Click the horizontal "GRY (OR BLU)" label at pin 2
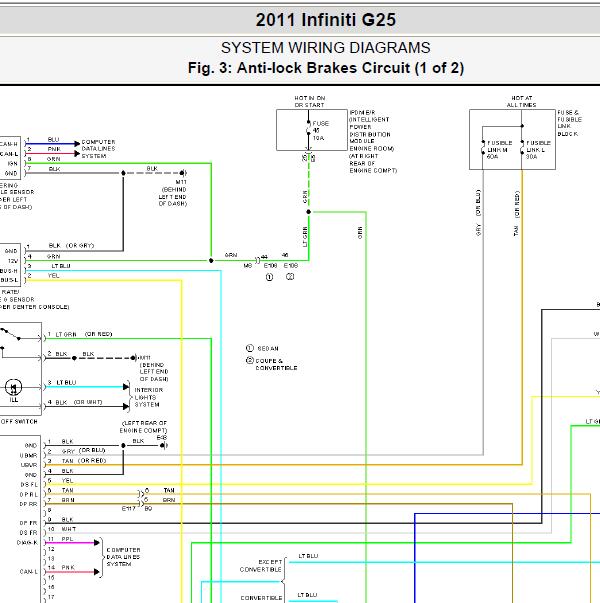 coord(83,451)
